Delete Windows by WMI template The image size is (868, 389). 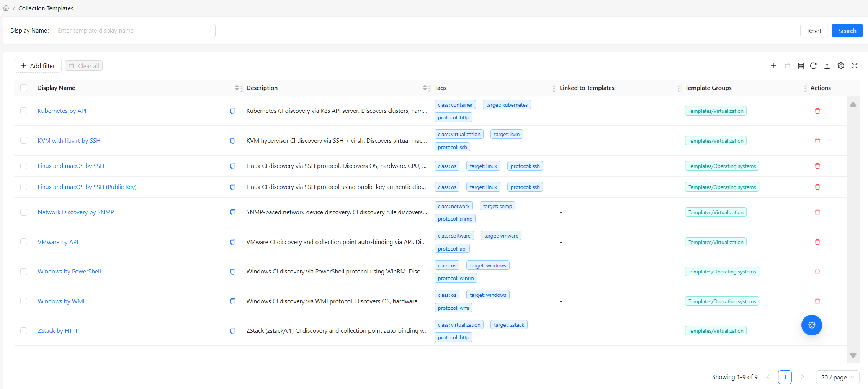click(817, 301)
